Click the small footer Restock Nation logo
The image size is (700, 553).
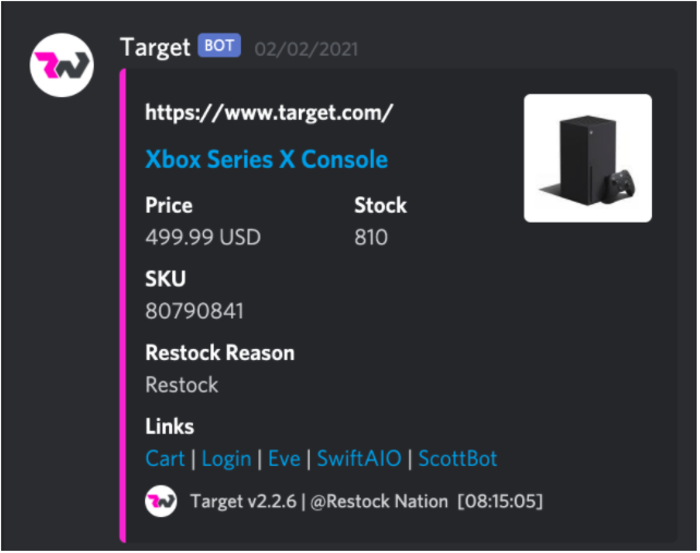(161, 502)
